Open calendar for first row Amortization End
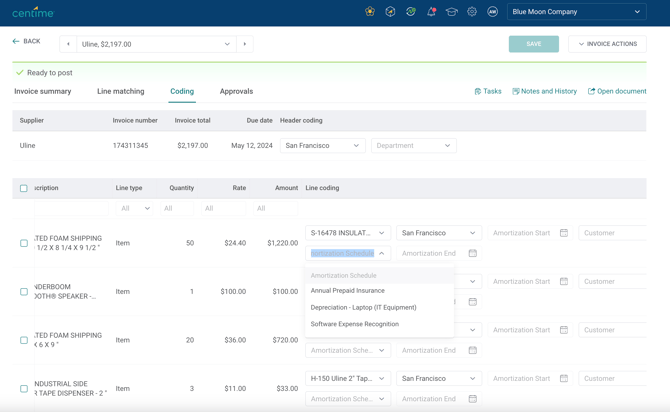 click(473, 253)
